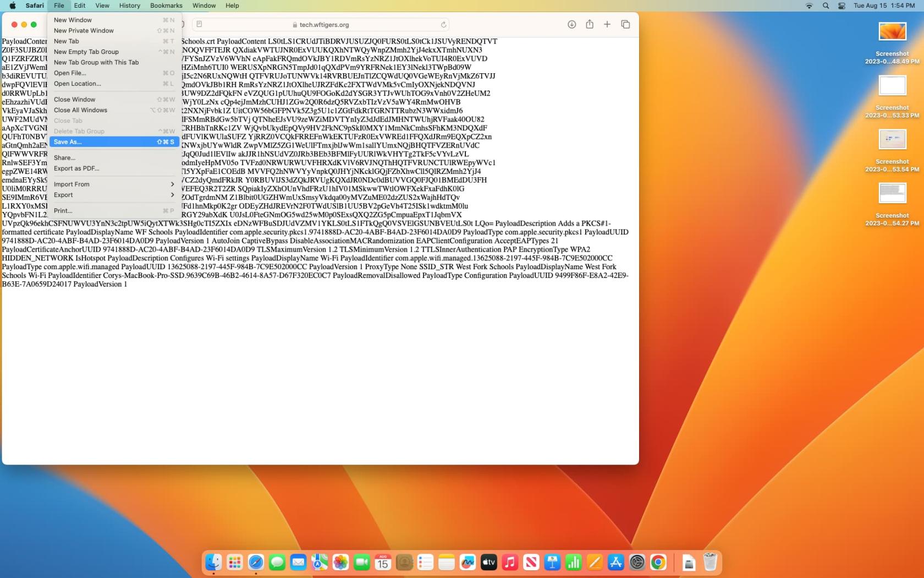Click the date and time clock
This screenshot has height=578, width=924.
click(x=884, y=6)
